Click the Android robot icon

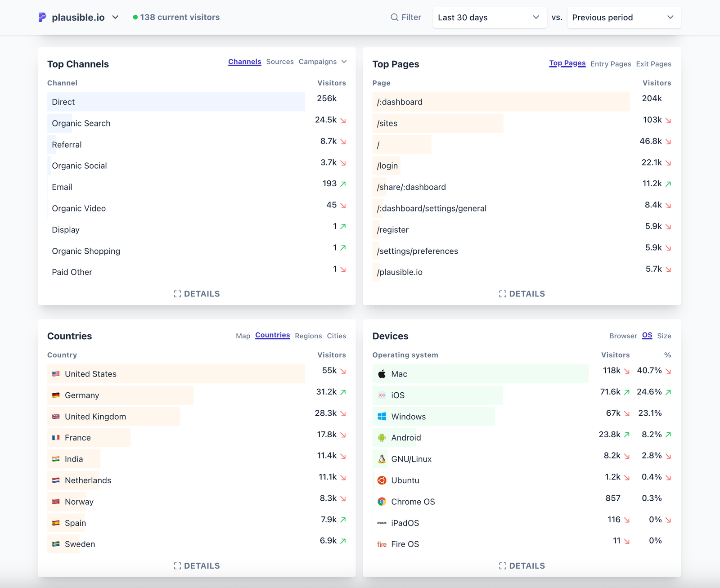(382, 438)
